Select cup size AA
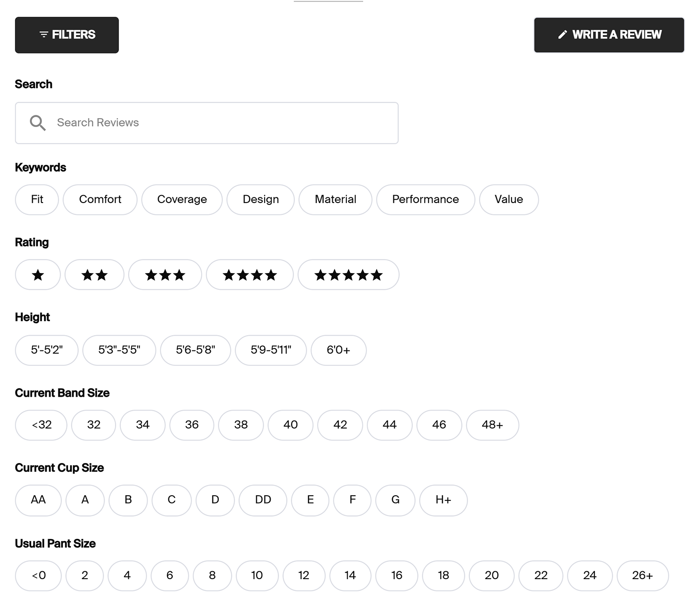Screen dimensions: 700x610 (38, 500)
